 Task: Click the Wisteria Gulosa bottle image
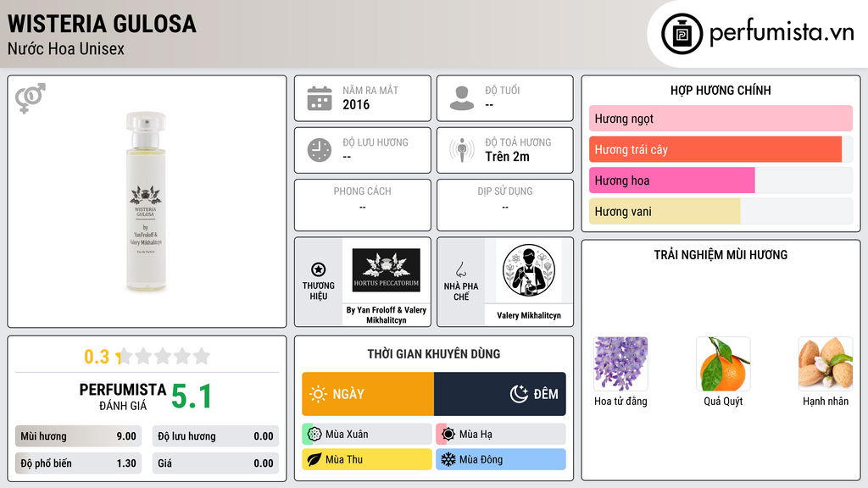click(x=146, y=202)
